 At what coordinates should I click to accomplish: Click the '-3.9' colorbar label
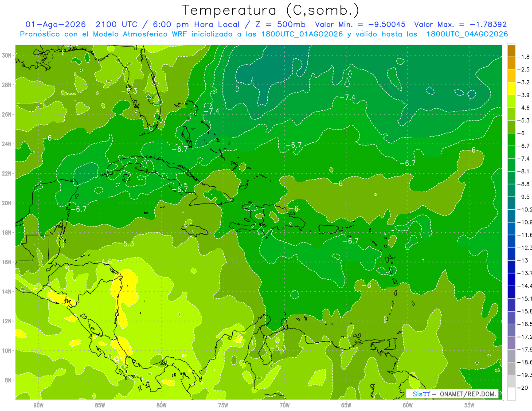[x=524, y=95]
